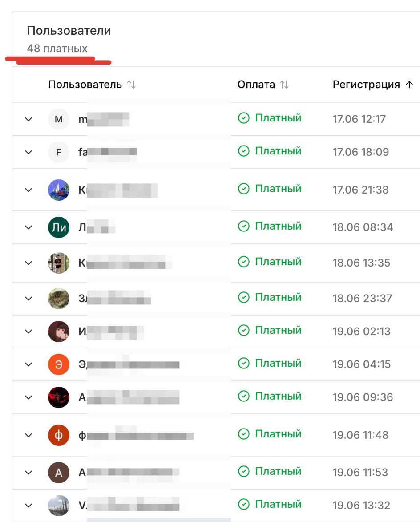
Task: Expand the row registered 19.06 04:15
Action: click(x=28, y=364)
